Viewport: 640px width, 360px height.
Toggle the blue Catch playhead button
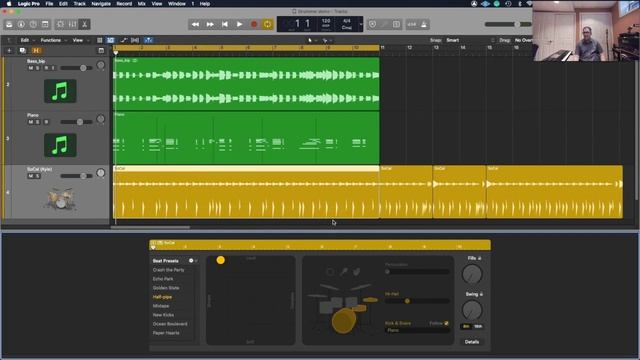(x=149, y=40)
